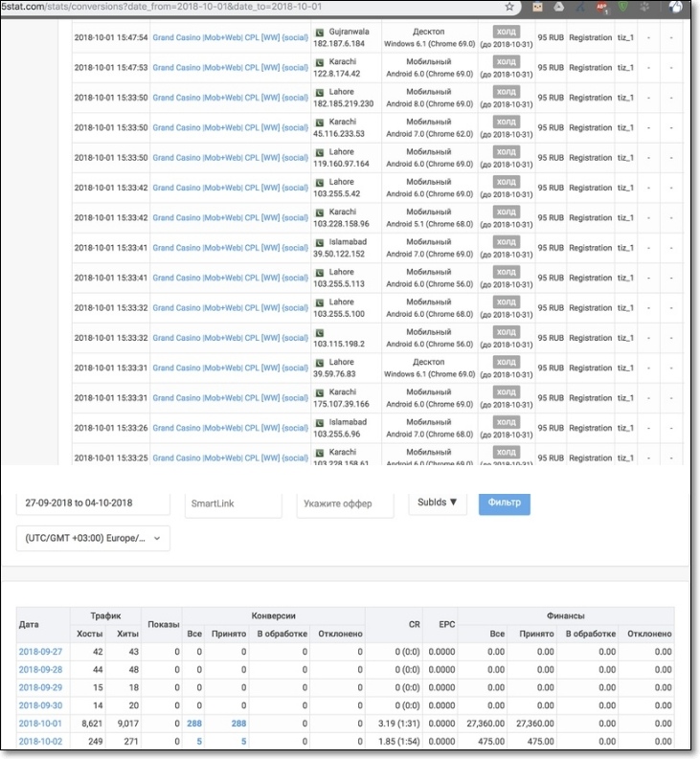Select the Хосты column header
This screenshot has height=759, width=700.
[90, 634]
